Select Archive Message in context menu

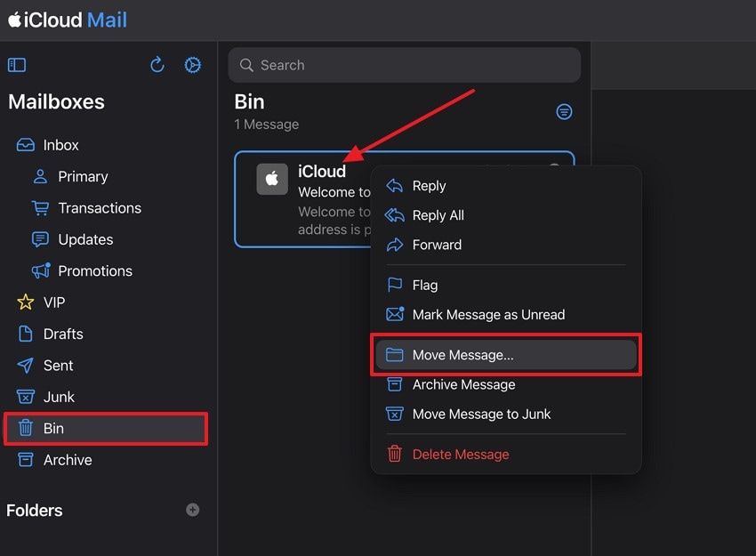tap(506, 384)
